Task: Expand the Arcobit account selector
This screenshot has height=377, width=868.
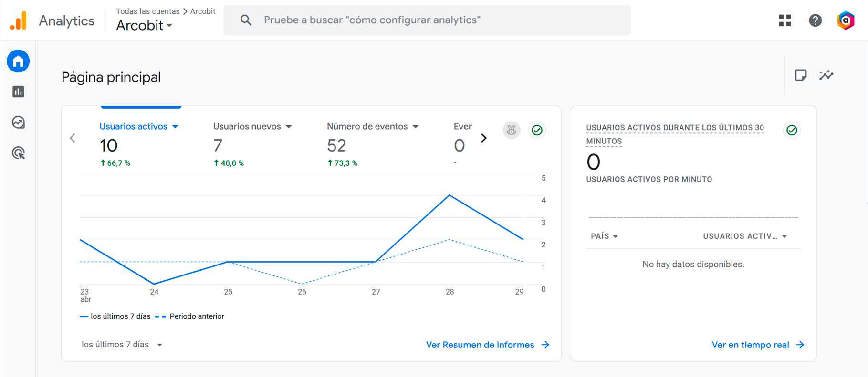Action: [x=144, y=26]
